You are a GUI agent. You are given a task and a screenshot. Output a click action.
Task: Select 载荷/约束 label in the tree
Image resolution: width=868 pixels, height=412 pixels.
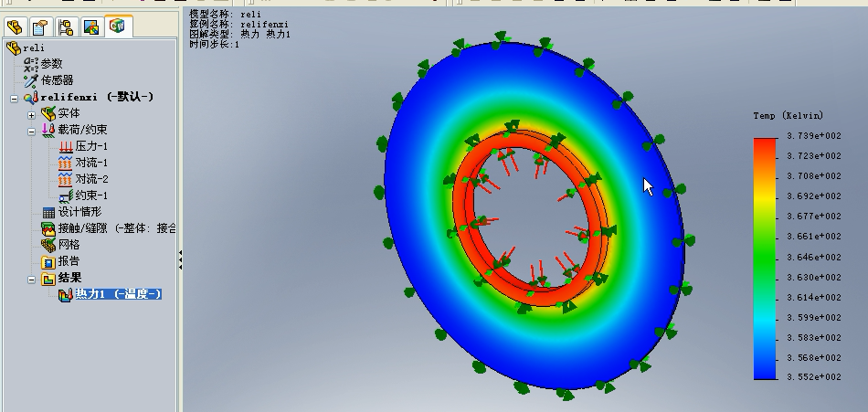(x=82, y=130)
